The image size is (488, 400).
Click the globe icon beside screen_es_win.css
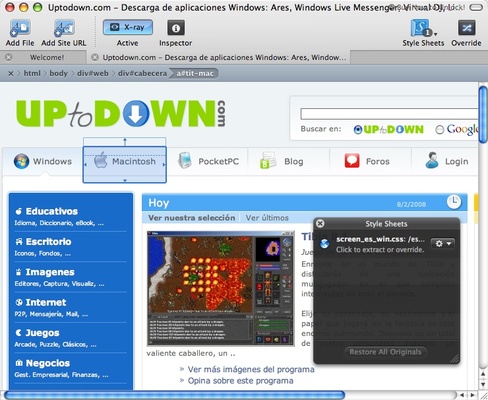325,244
